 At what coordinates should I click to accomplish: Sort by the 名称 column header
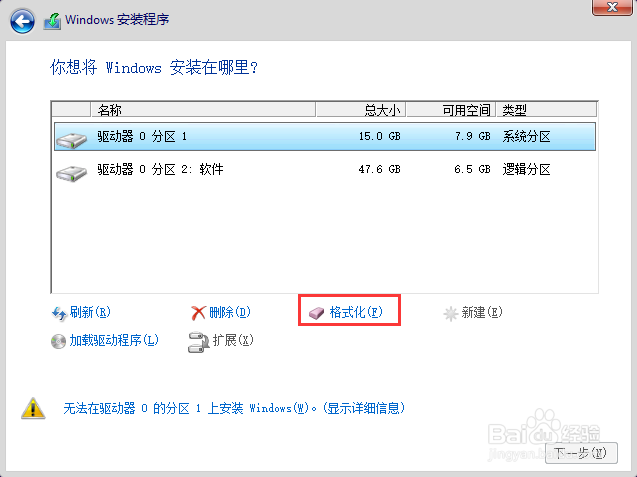point(203,110)
